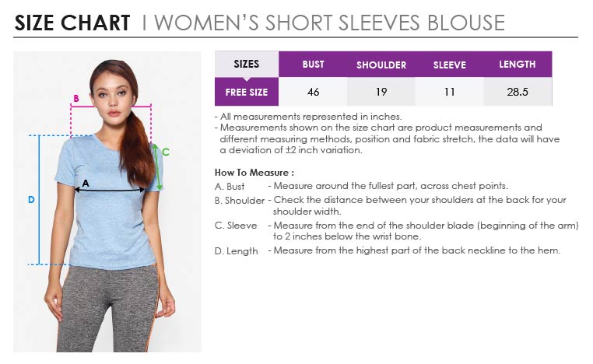Click the pink B shoulder marker letter
The width and height of the screenshot is (593, 364).
[x=75, y=98]
